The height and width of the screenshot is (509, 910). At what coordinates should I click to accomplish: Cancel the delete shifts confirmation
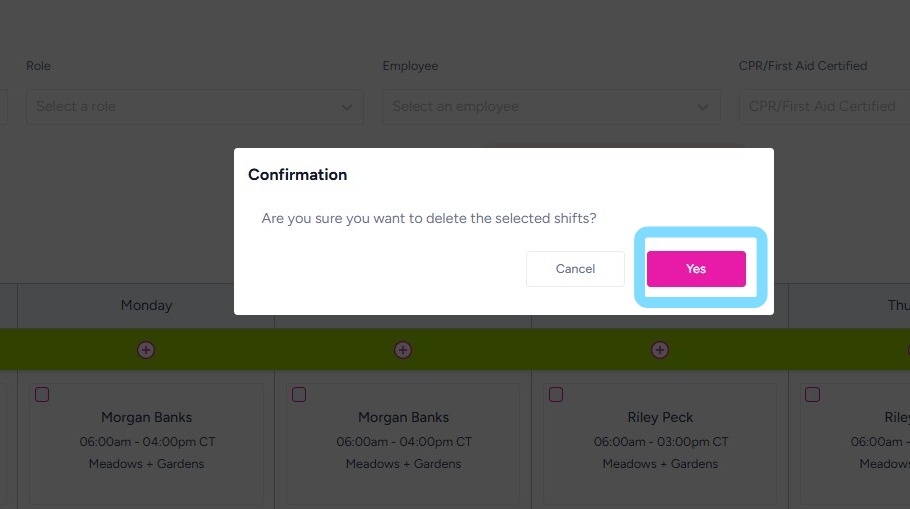pyautogui.click(x=575, y=269)
